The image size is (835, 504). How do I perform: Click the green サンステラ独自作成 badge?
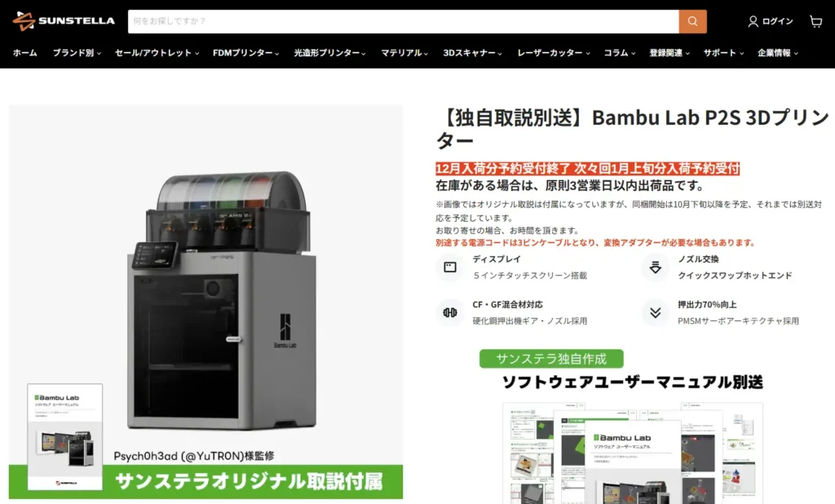(x=551, y=359)
